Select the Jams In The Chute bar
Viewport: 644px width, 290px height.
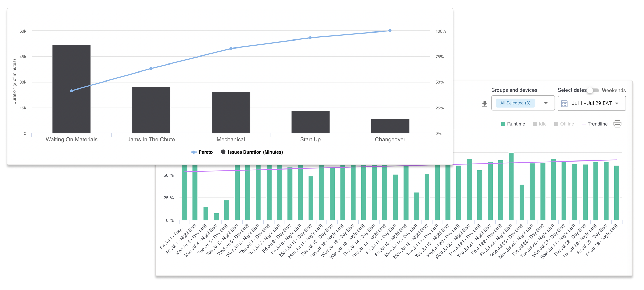151,110
